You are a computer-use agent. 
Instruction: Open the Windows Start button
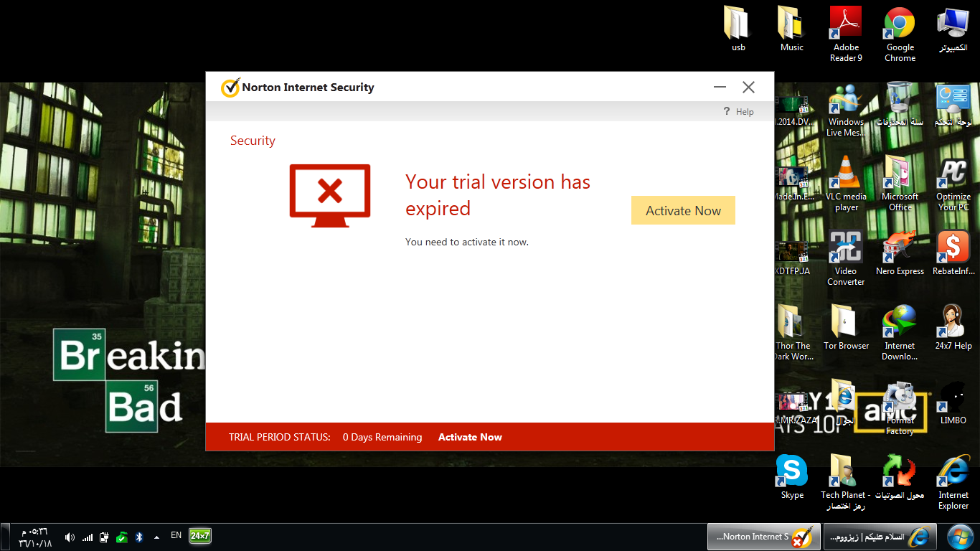[960, 537]
